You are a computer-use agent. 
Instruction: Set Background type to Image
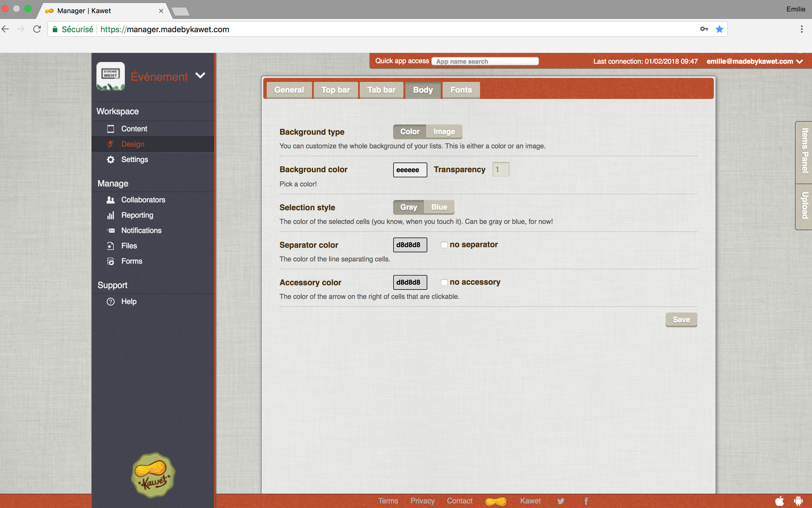(444, 131)
